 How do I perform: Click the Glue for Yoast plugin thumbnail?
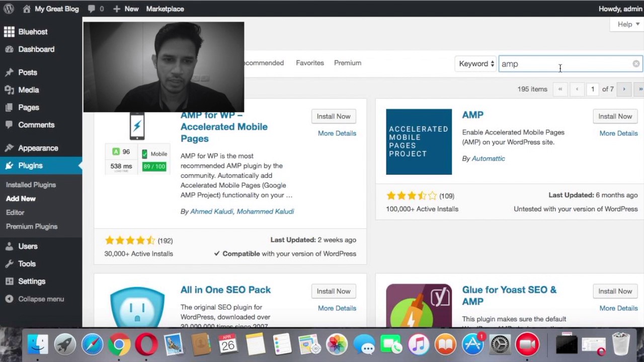[x=419, y=306]
